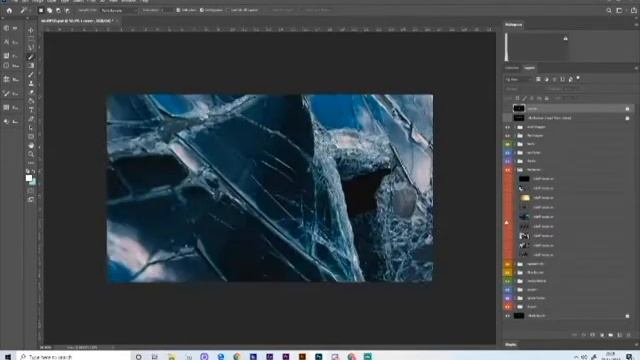Toggle visibility of the expanded red group

pos(507,170)
